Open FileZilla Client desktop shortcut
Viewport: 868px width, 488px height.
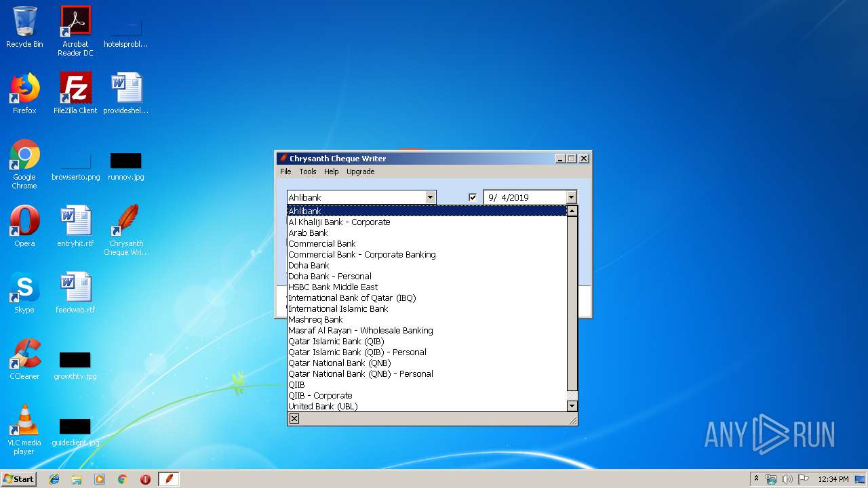(75, 94)
